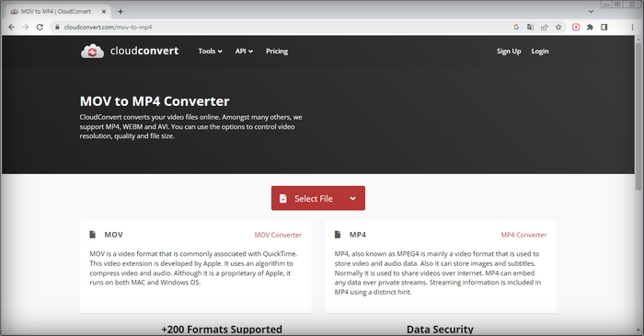The image size is (644, 336).
Task: Go back using browser back arrow
Action: pos(11,27)
